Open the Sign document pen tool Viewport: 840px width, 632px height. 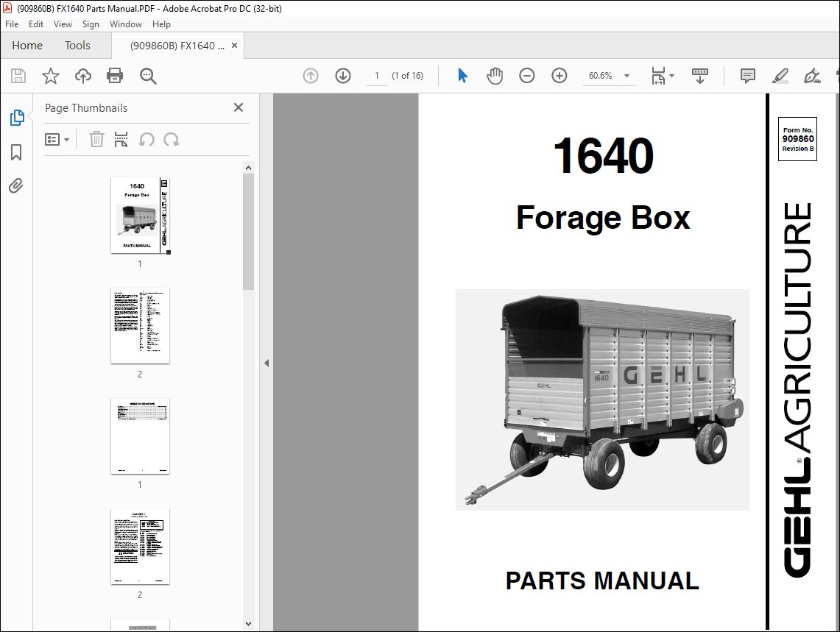(812, 76)
